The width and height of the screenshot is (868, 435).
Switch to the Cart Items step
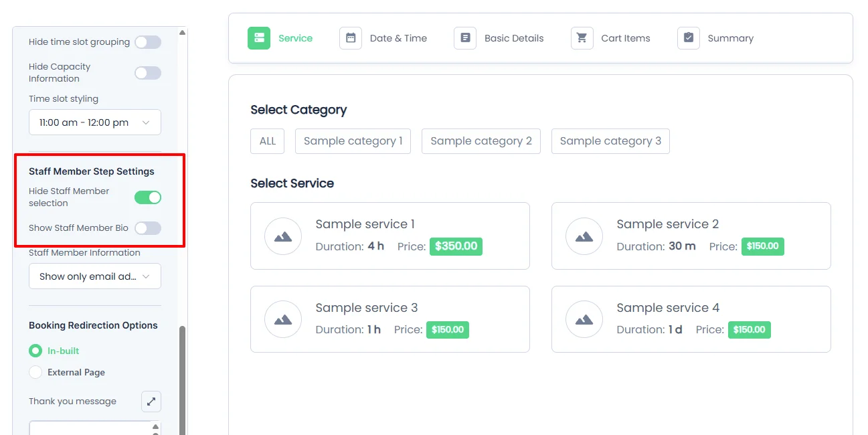pyautogui.click(x=611, y=38)
